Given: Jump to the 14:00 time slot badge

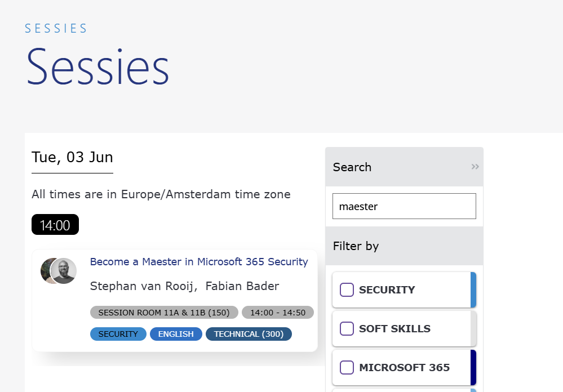Looking at the screenshot, I should point(55,224).
